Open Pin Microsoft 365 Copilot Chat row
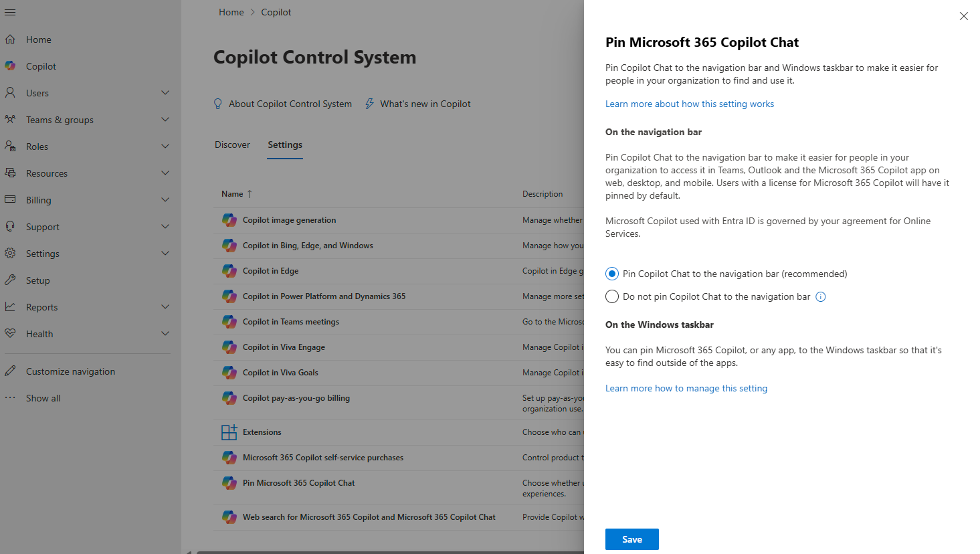The height and width of the screenshot is (554, 980). tap(298, 483)
